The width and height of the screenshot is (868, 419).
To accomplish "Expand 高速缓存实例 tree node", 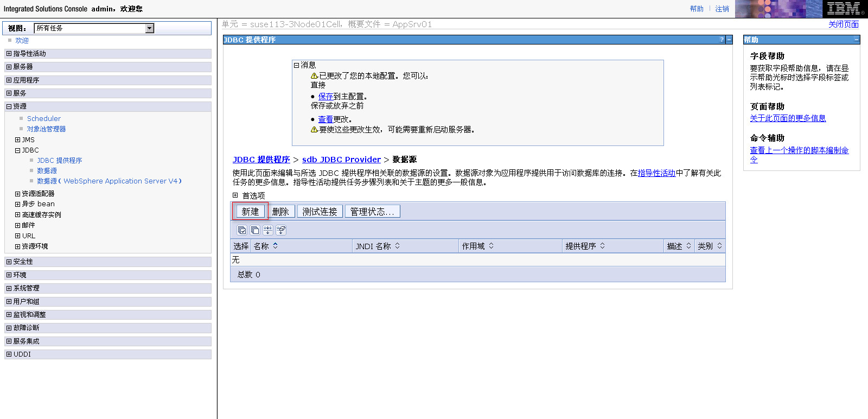I will [17, 215].
